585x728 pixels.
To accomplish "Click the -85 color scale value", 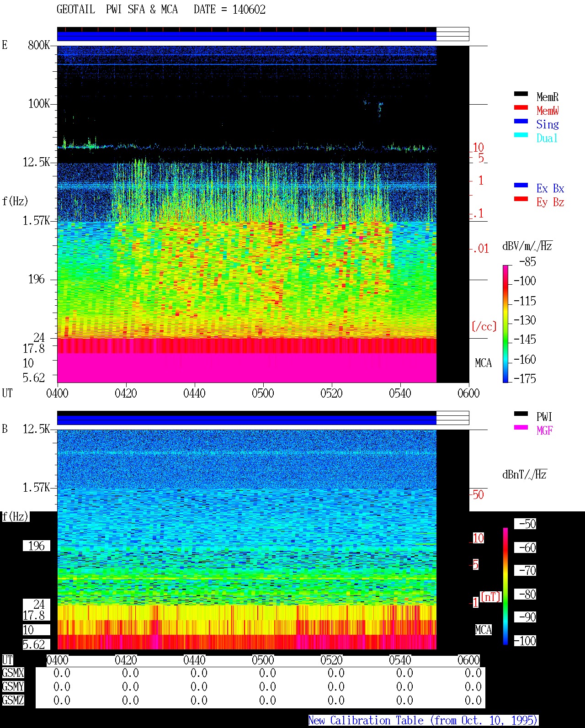I will coord(528,262).
